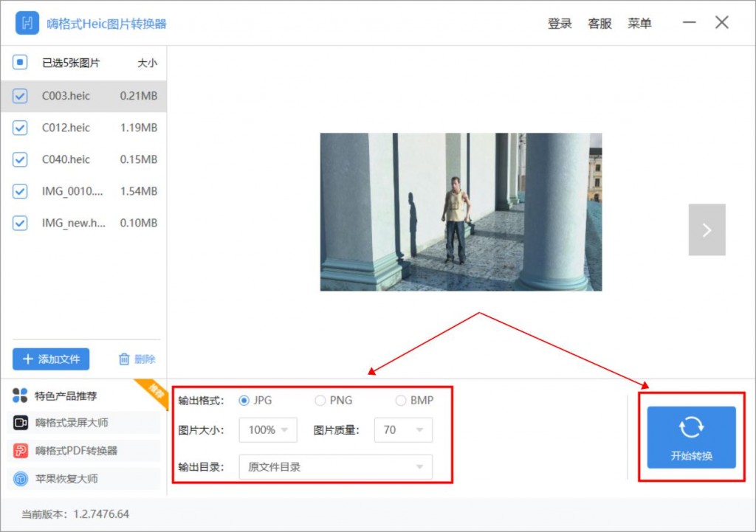
Task: Open the 登录 login menu
Action: pyautogui.click(x=560, y=23)
